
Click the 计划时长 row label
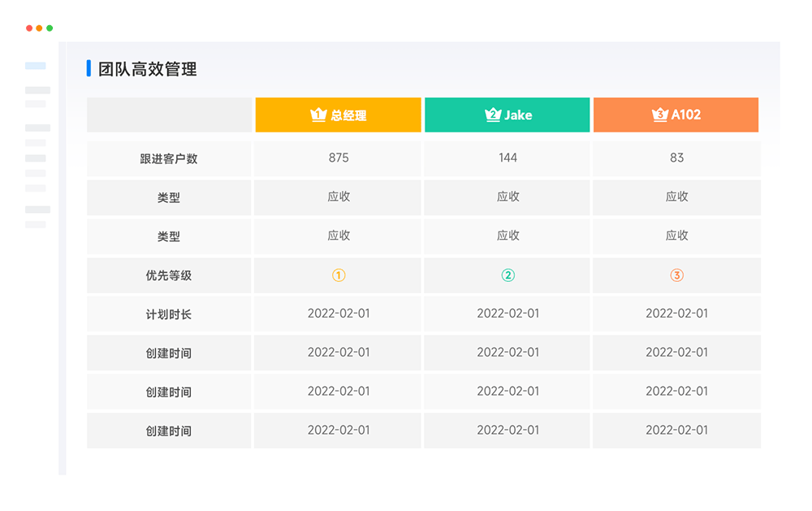[168, 314]
